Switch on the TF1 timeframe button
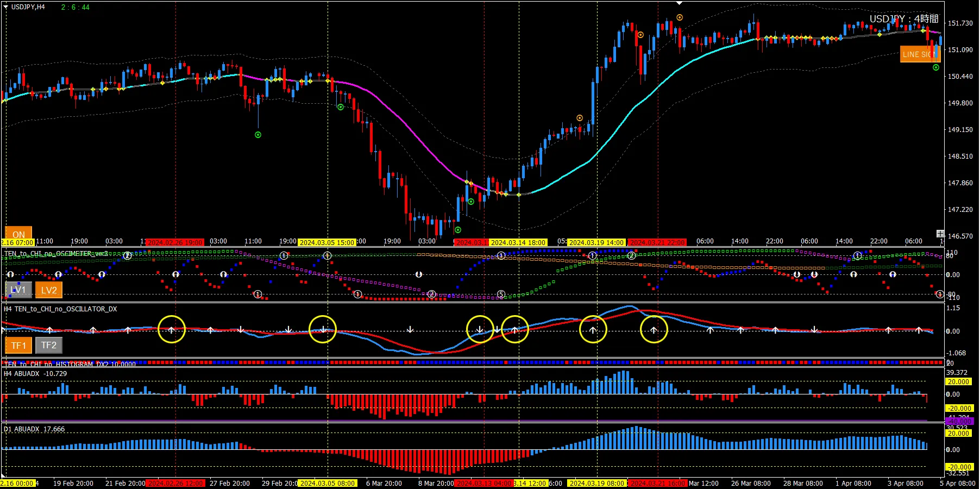 coord(18,345)
